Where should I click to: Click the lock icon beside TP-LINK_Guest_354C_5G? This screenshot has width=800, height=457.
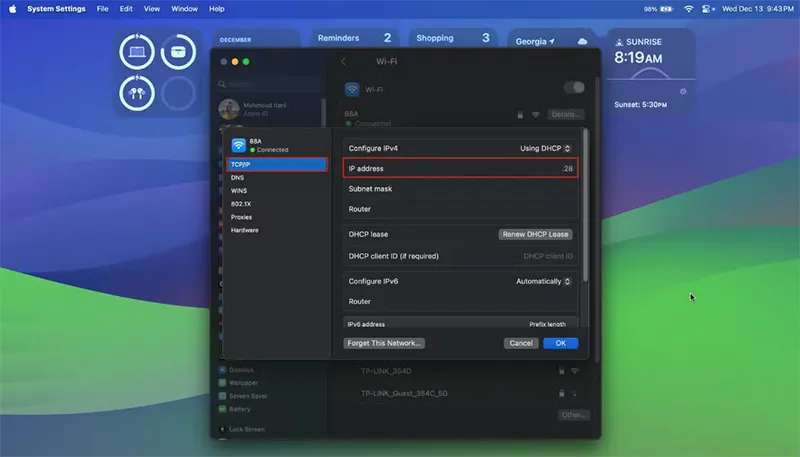click(x=561, y=393)
